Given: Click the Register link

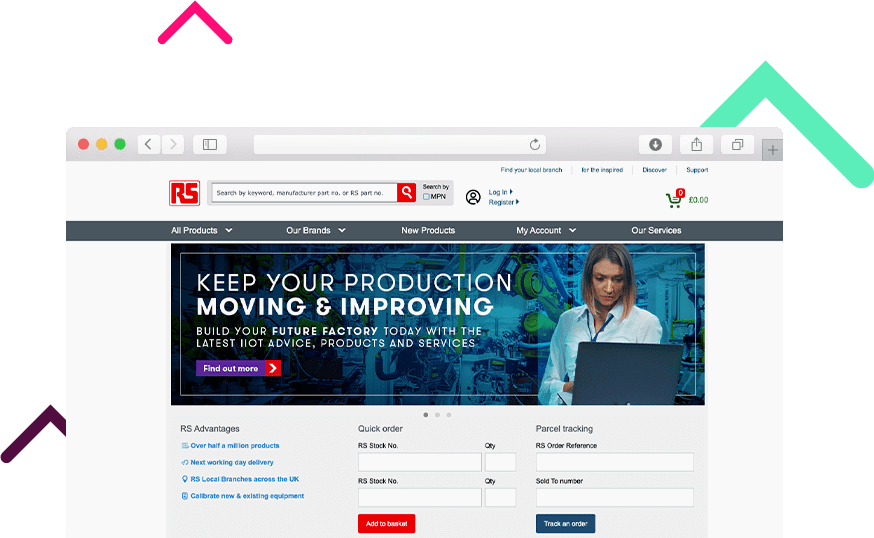Looking at the screenshot, I should click(x=504, y=202).
